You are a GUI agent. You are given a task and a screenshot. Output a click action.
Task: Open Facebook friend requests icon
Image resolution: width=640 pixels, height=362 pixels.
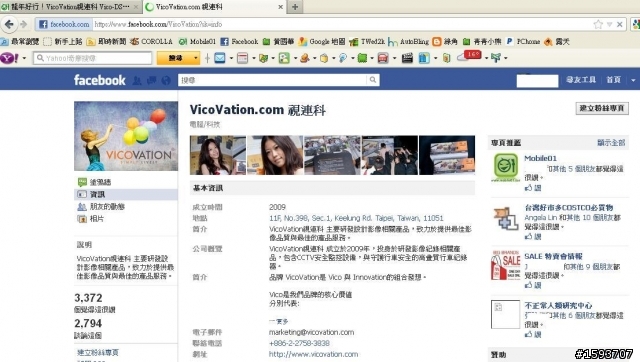(x=137, y=80)
